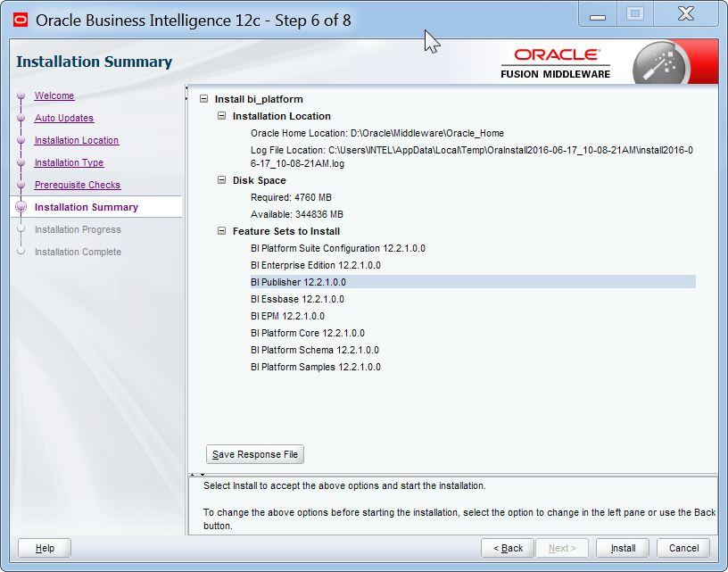Minimize the installer window

(x=598, y=15)
